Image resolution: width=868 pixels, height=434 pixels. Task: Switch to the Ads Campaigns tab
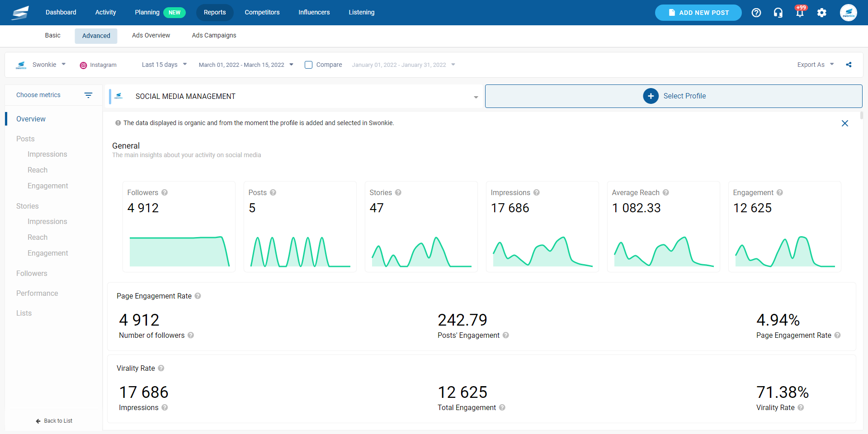point(214,35)
